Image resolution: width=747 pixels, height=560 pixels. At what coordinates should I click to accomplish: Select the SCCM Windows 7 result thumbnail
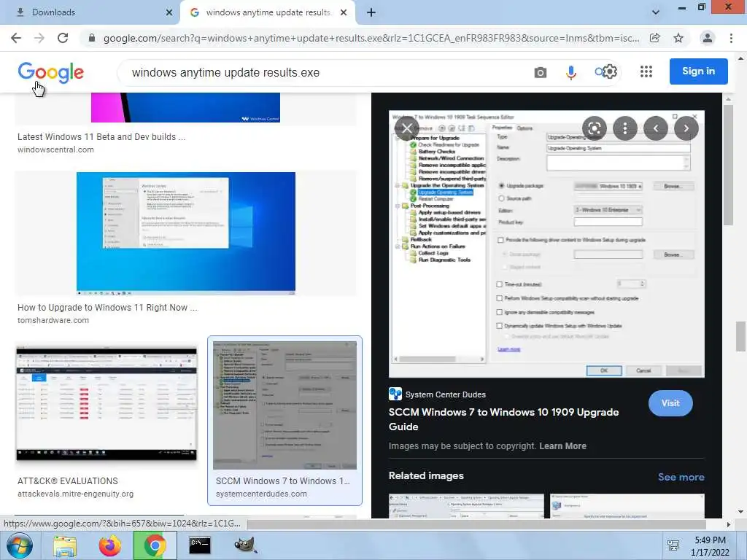coord(285,405)
